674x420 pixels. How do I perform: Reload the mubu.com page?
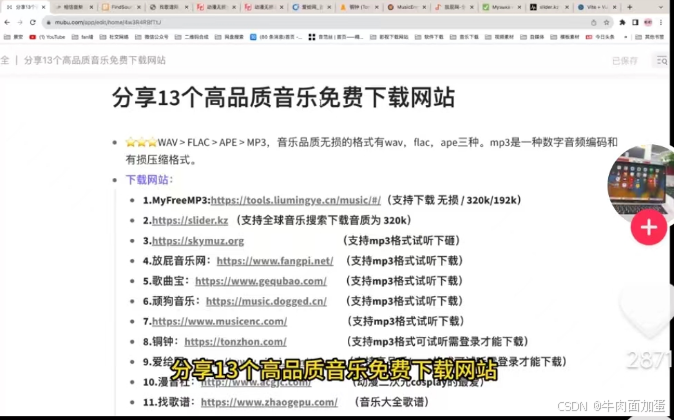(33, 22)
